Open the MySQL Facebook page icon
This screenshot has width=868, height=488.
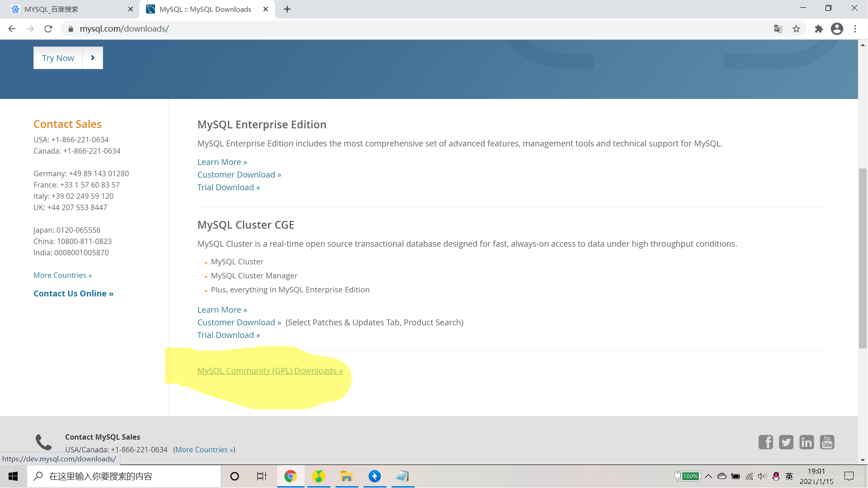pyautogui.click(x=766, y=442)
